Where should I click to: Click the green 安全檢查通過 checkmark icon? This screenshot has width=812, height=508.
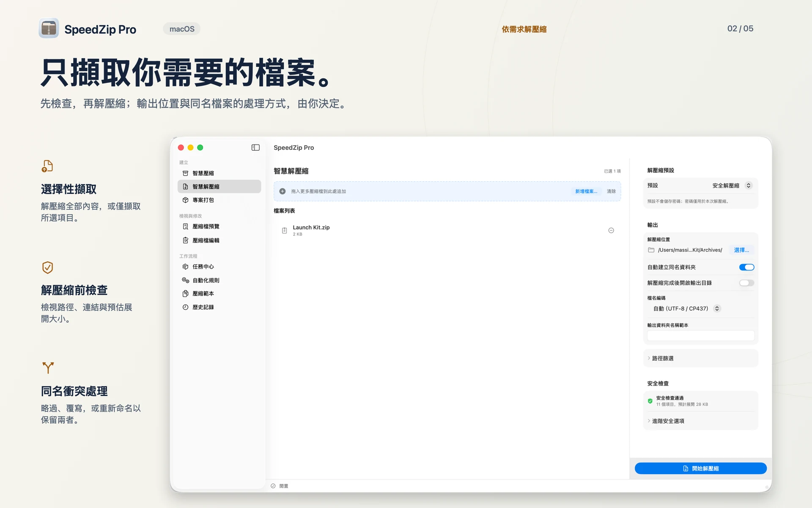(650, 401)
